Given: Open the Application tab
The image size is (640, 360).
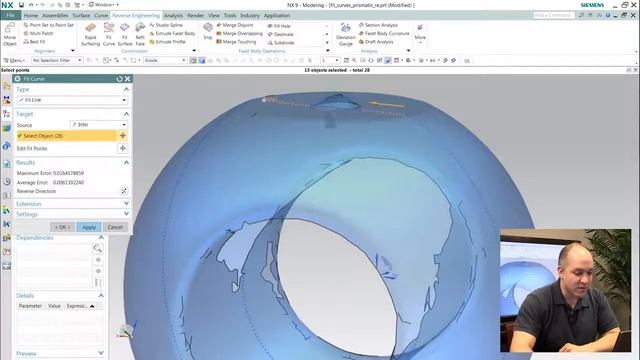Looking at the screenshot, I should [277, 16].
